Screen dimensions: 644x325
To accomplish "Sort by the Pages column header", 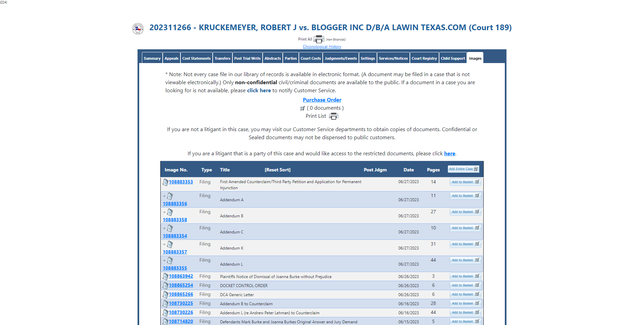I will coord(433,170).
